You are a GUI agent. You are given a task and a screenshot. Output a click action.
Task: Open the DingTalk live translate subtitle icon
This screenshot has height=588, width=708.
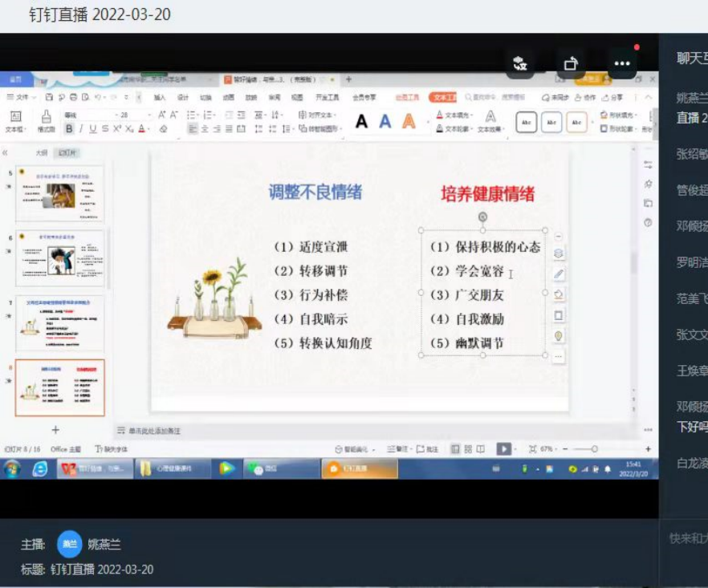(519, 63)
